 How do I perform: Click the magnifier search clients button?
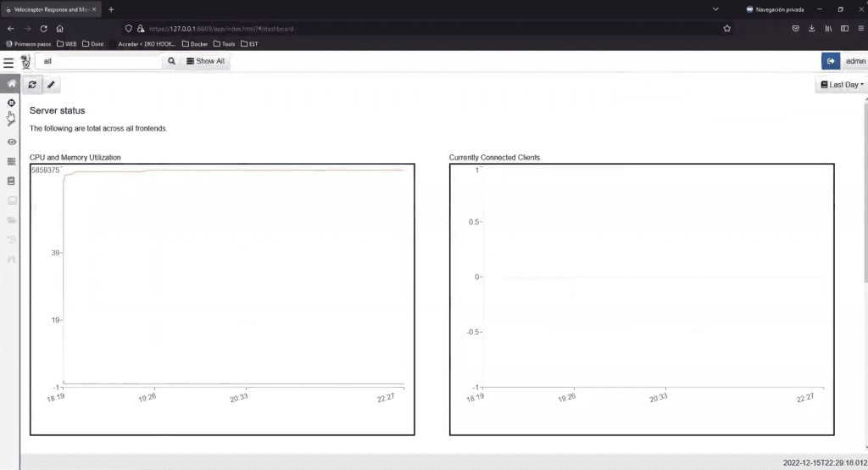pyautogui.click(x=171, y=61)
